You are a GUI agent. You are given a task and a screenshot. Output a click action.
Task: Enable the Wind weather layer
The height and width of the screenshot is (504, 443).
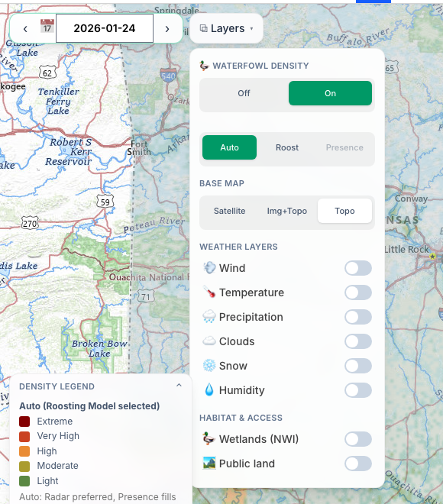[358, 268]
